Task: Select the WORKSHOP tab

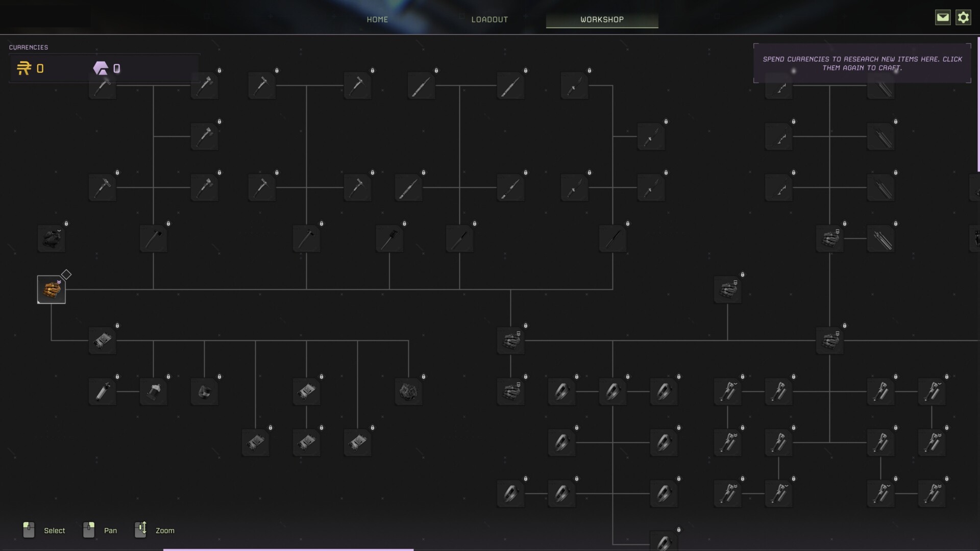Action: coord(602,19)
